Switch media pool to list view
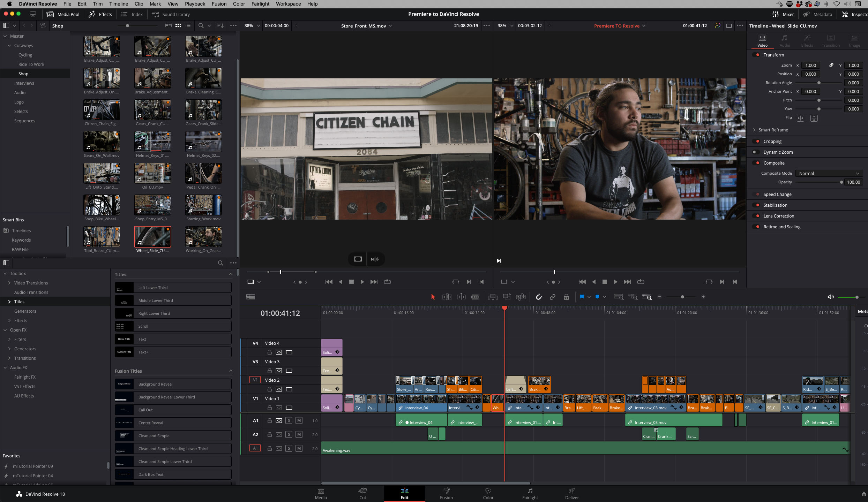Viewport: 868px width, 502px height. [188, 25]
